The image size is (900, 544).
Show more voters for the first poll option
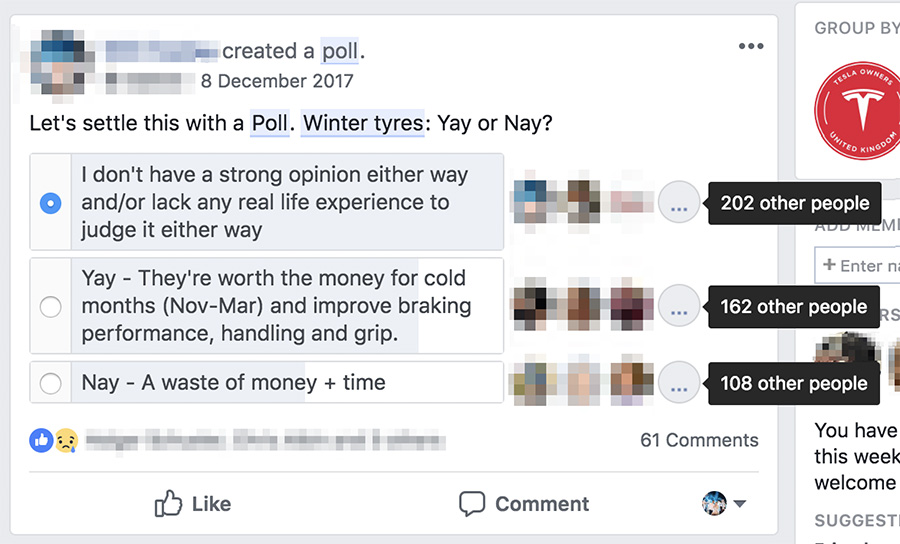(x=679, y=203)
